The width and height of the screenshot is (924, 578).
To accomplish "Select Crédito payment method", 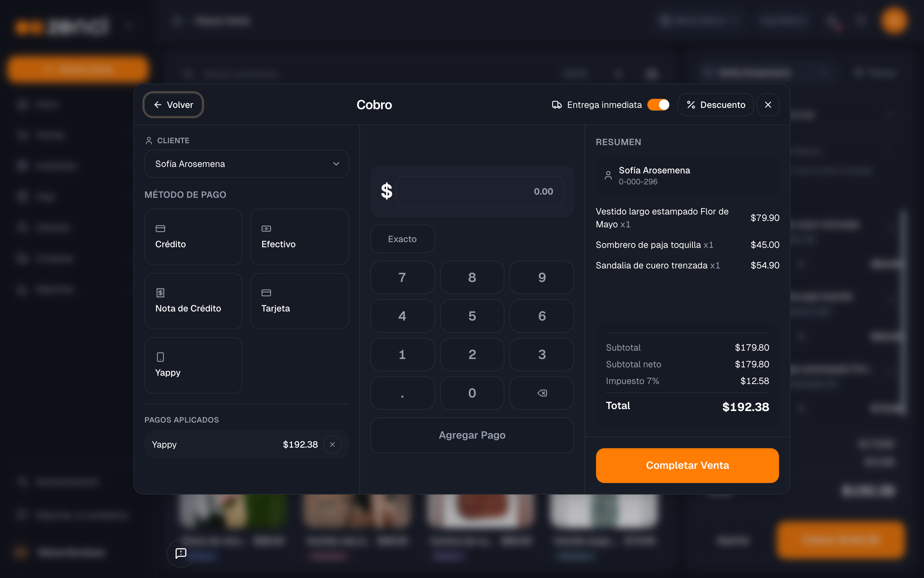I will coord(193,237).
